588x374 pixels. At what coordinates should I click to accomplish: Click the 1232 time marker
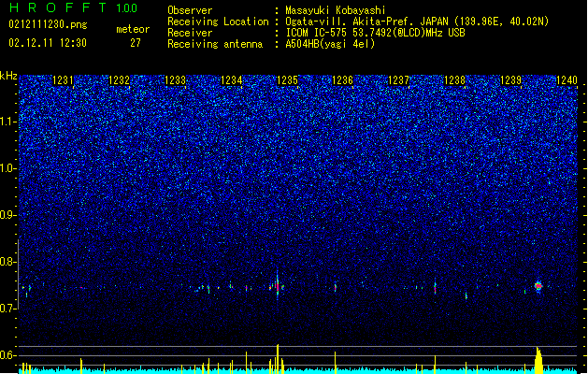pyautogui.click(x=119, y=80)
